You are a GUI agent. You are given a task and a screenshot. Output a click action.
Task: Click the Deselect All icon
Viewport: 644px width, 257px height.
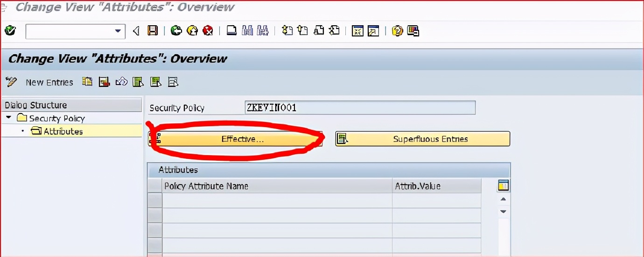173,82
